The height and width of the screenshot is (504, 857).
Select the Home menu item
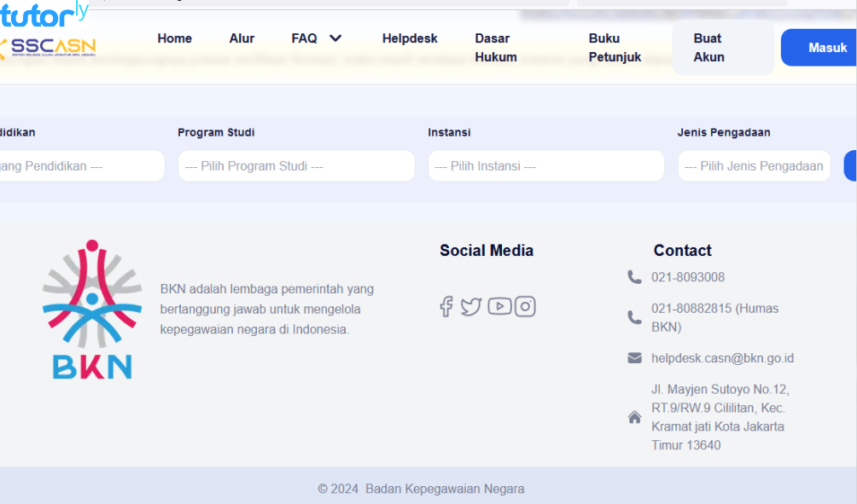(x=174, y=38)
